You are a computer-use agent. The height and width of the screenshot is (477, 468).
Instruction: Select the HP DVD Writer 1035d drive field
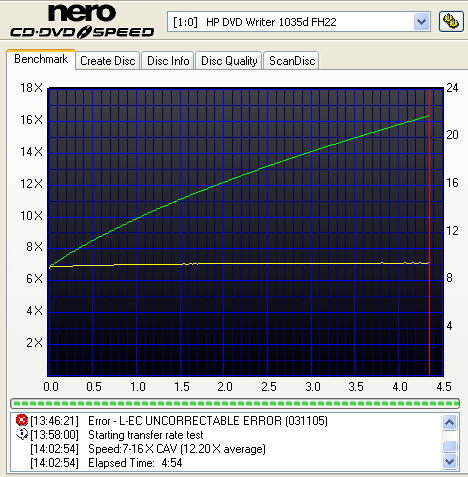click(298, 22)
